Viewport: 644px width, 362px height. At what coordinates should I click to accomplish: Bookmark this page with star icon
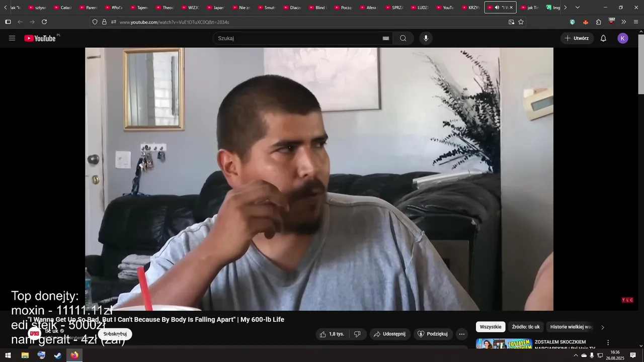[x=521, y=22]
